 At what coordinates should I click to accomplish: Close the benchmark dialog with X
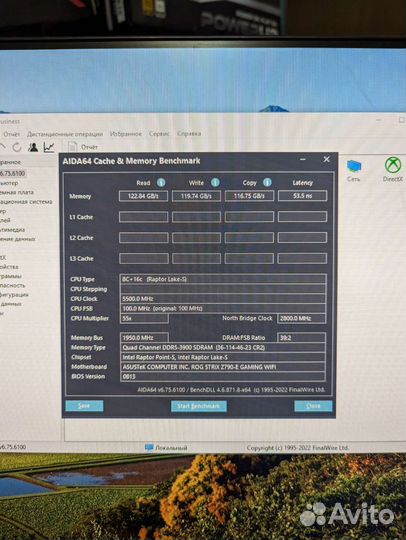click(x=326, y=159)
